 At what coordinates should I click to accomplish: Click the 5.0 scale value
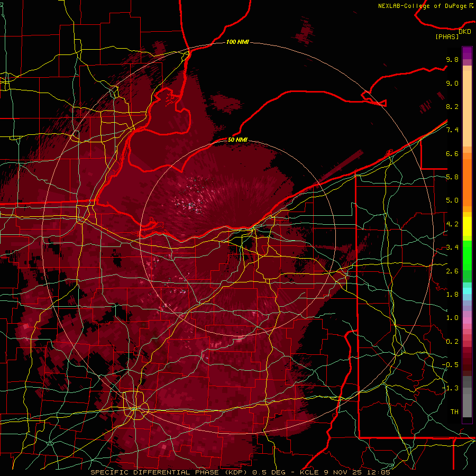point(452,200)
